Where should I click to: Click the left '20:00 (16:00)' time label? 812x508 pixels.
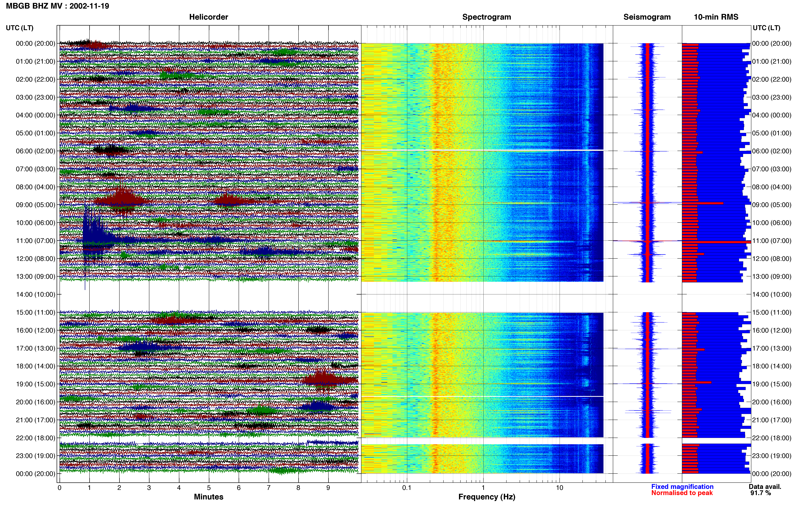(x=35, y=402)
